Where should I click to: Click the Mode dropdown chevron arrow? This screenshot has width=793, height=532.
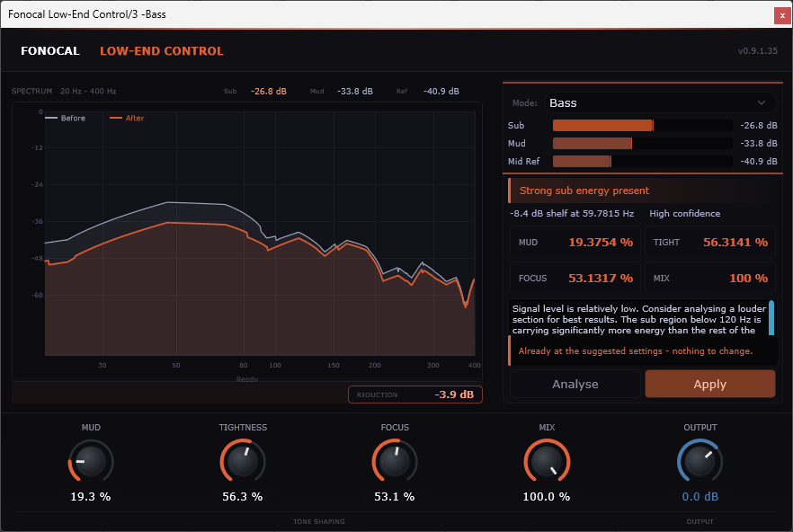[x=762, y=102]
